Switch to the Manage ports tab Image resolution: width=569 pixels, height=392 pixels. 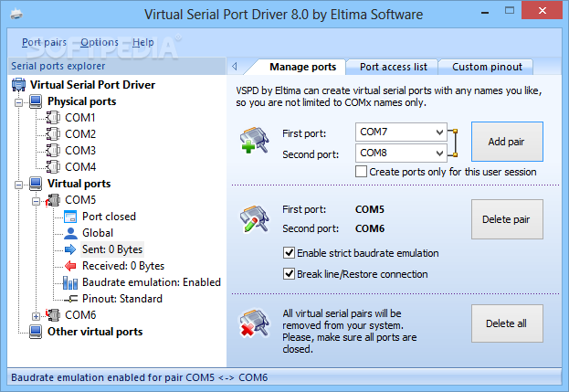(x=302, y=67)
